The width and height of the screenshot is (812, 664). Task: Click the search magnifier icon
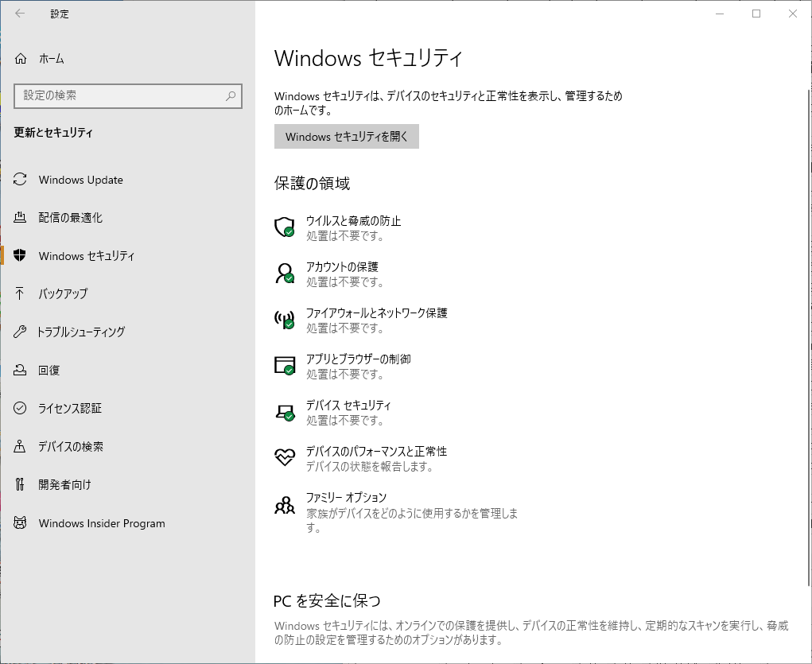(231, 95)
